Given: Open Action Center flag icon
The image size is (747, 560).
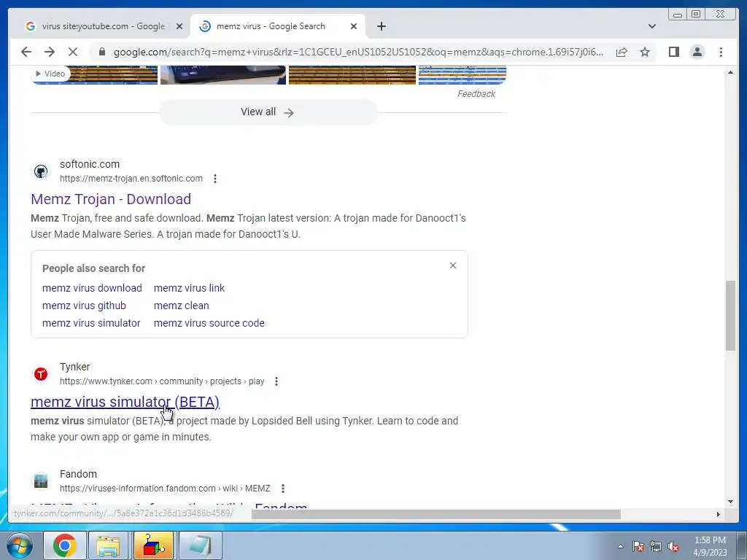Looking at the screenshot, I should tap(638, 547).
